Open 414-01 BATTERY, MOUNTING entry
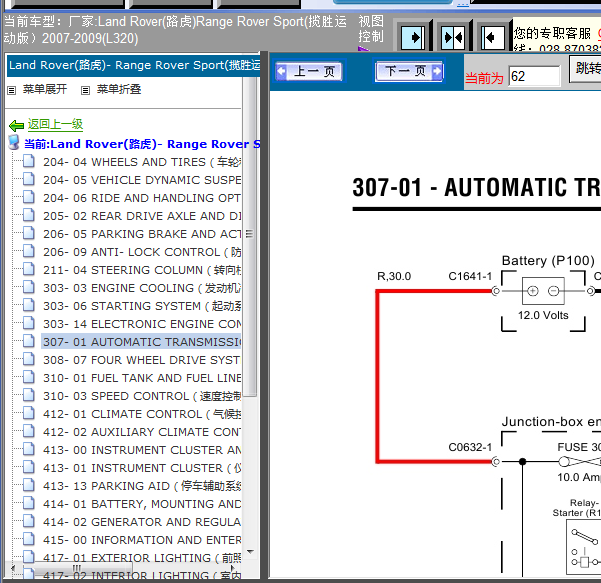The image size is (601, 583). (142, 504)
